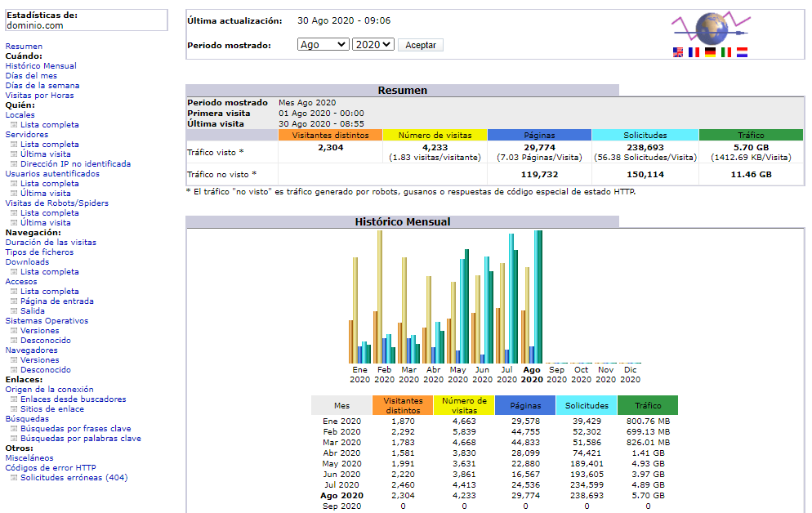View Enlaces desde buscadores list

point(74,399)
